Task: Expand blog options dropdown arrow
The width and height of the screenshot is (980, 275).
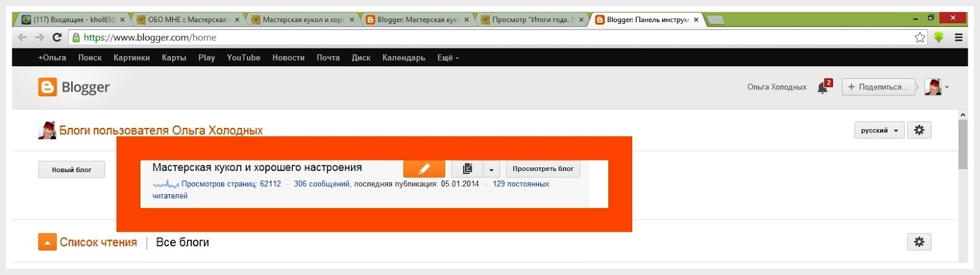Action: pos(491,169)
